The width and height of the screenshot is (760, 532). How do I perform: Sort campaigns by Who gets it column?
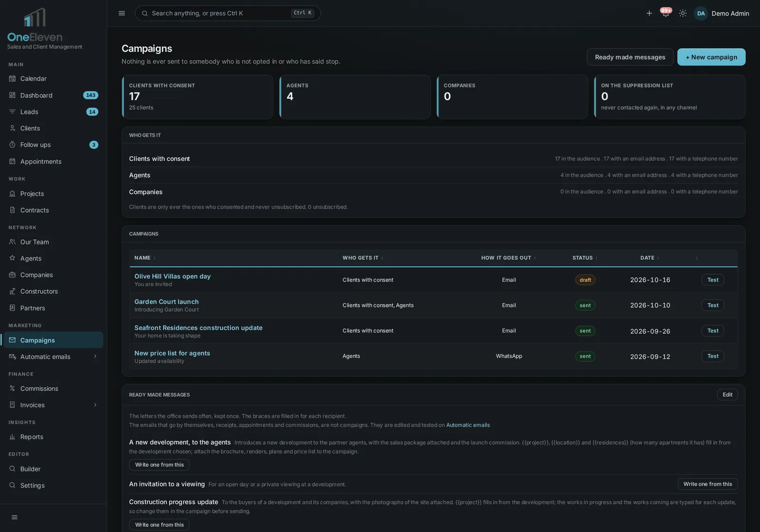[363, 258]
